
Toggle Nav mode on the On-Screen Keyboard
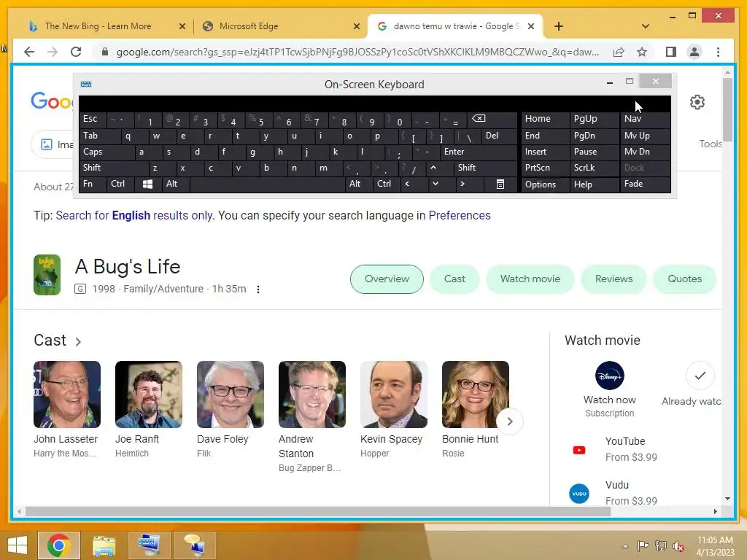tap(645, 119)
